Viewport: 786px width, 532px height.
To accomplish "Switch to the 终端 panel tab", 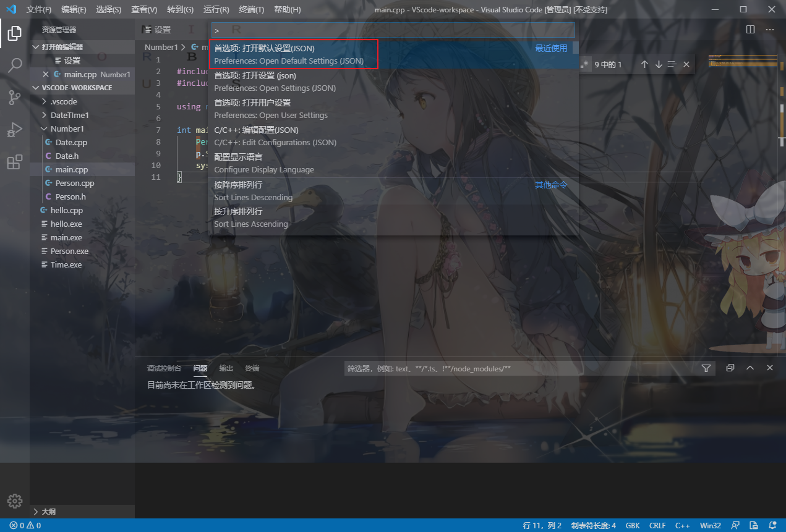I will [252, 368].
